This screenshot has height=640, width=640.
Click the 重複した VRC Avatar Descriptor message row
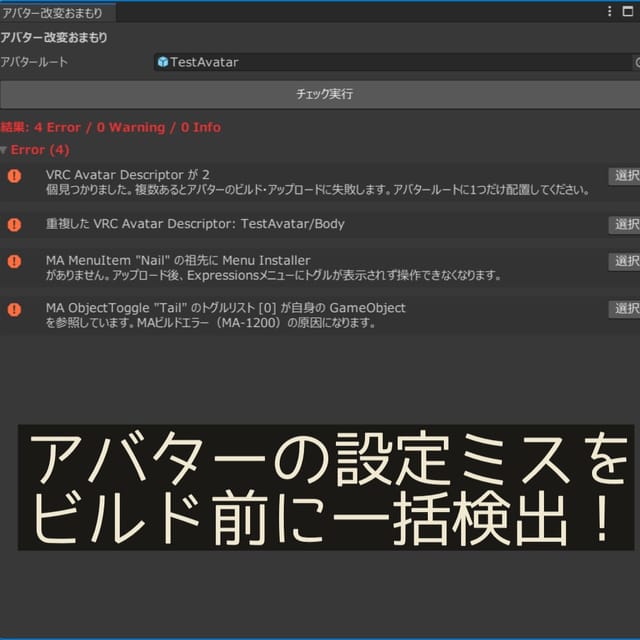point(195,224)
